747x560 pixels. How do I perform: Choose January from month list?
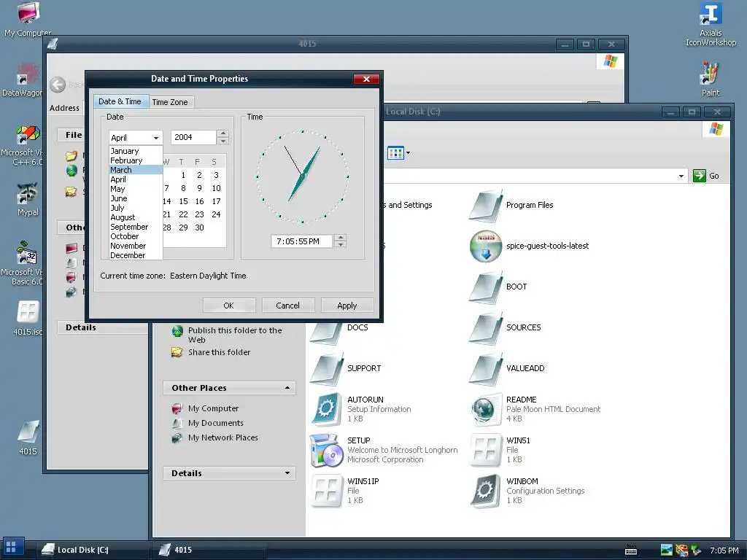coord(136,151)
